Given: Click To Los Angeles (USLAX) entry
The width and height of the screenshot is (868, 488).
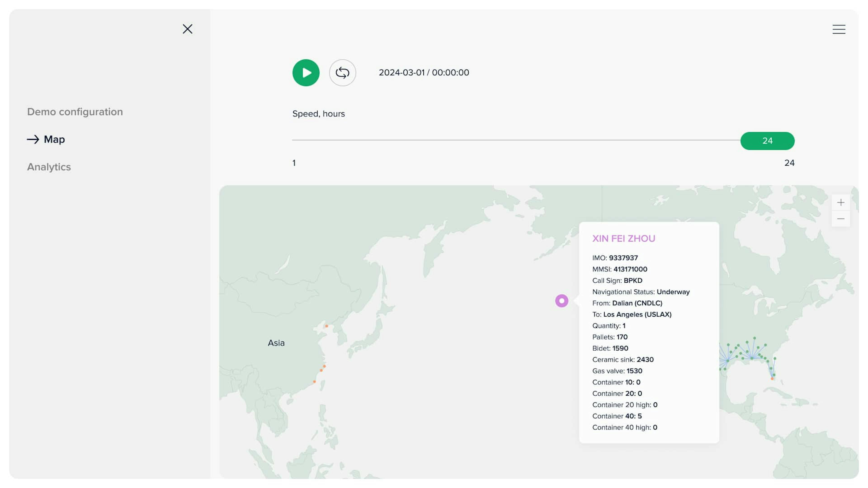Looking at the screenshot, I should (632, 314).
